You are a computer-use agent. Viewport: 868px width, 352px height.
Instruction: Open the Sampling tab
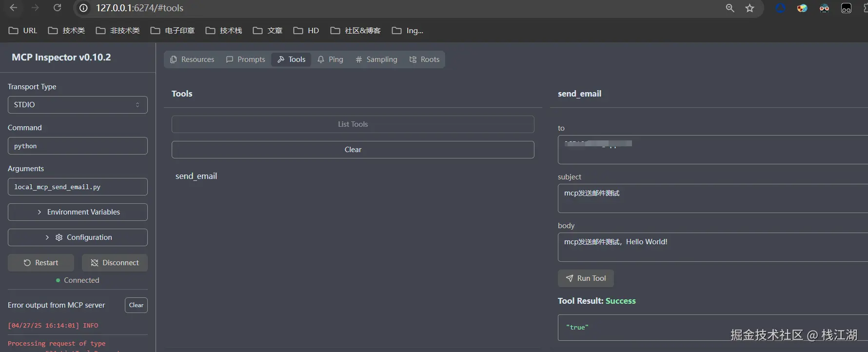[x=376, y=59]
